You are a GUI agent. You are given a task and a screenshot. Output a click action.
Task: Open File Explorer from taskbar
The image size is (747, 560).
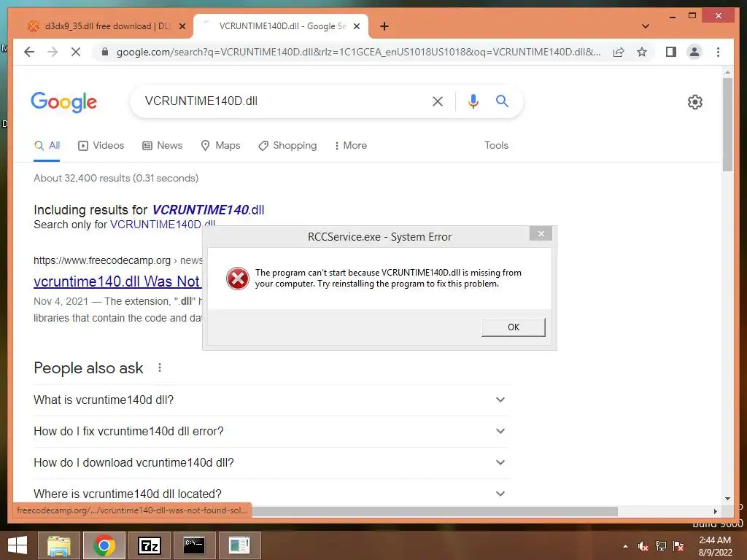[58, 545]
